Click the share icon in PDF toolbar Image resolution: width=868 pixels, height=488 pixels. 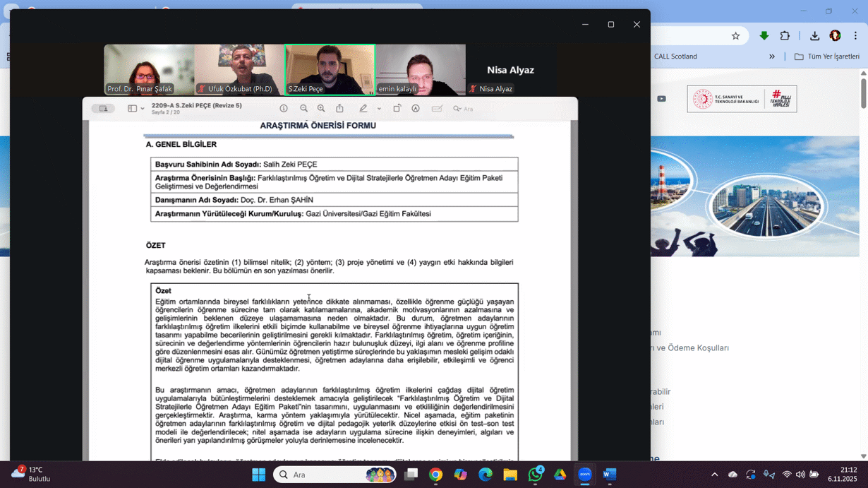click(x=339, y=109)
